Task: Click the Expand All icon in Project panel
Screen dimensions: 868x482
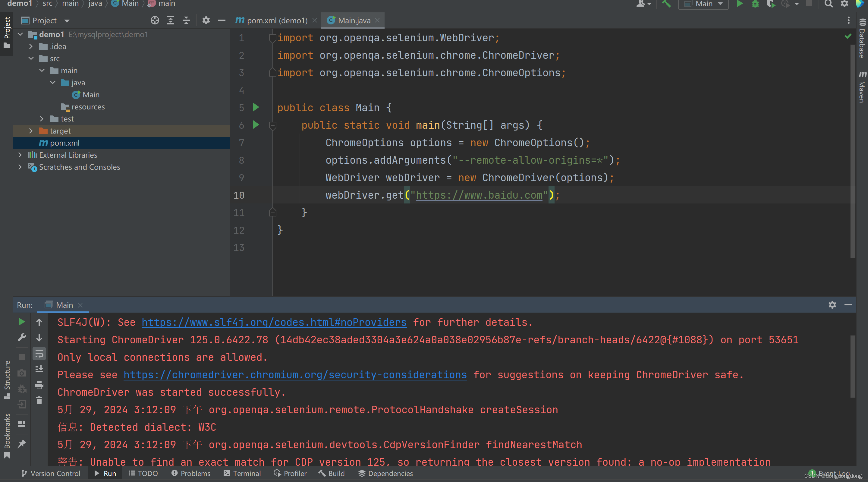Action: coord(171,20)
